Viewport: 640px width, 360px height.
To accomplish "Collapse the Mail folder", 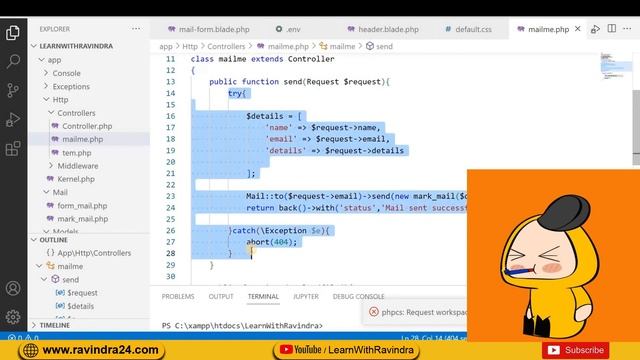I will [60, 192].
